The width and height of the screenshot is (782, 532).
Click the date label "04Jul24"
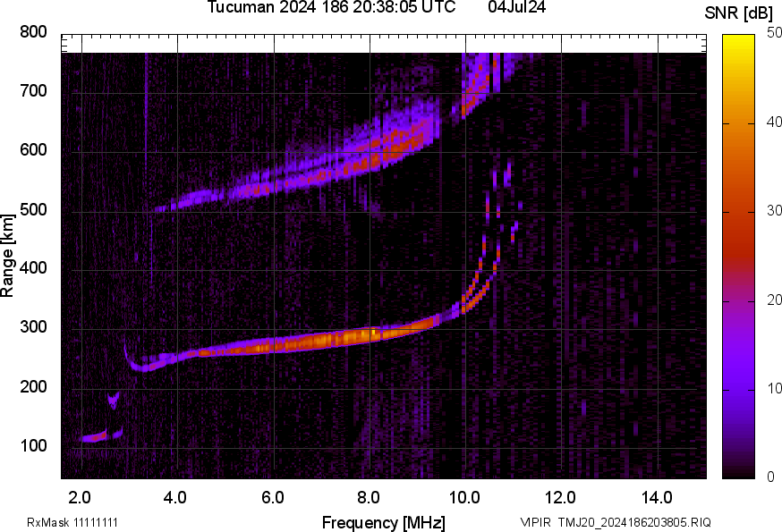(x=516, y=7)
